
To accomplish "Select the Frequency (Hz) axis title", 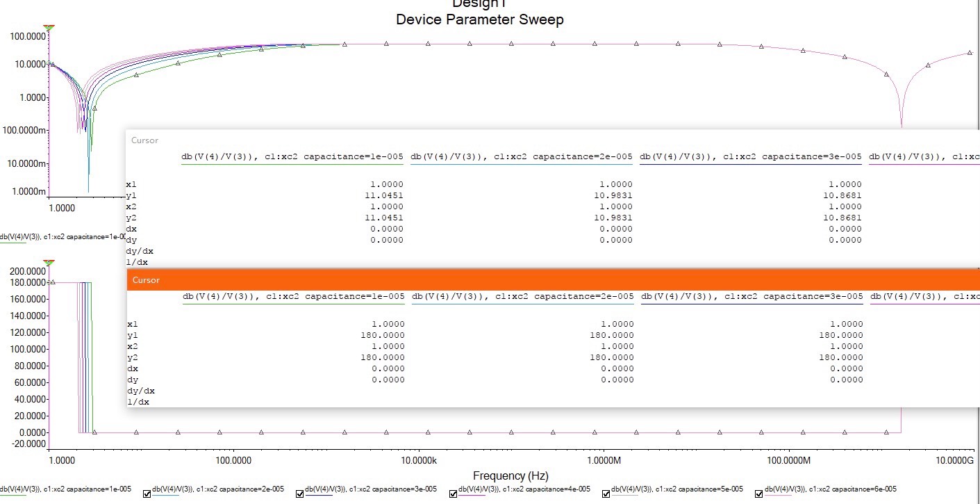I will pyautogui.click(x=510, y=476).
